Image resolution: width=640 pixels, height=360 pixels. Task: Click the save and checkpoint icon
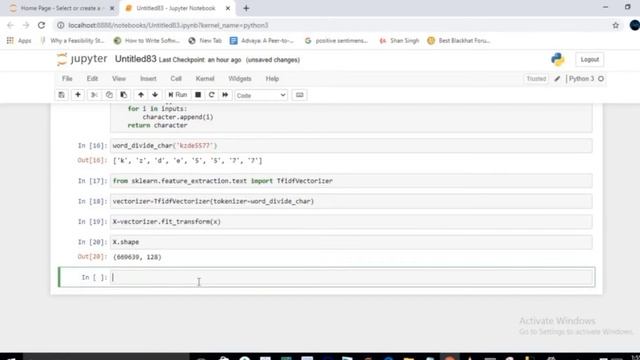(x=62, y=95)
